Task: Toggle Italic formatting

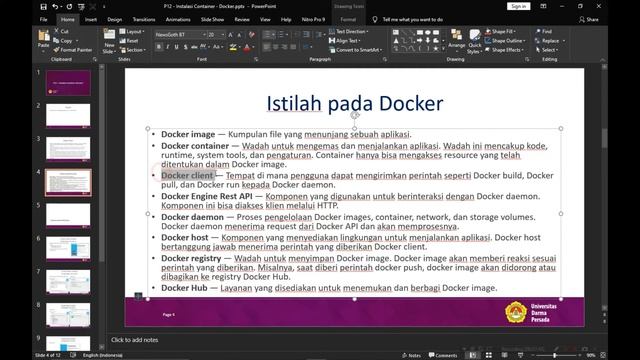Action: click(167, 47)
